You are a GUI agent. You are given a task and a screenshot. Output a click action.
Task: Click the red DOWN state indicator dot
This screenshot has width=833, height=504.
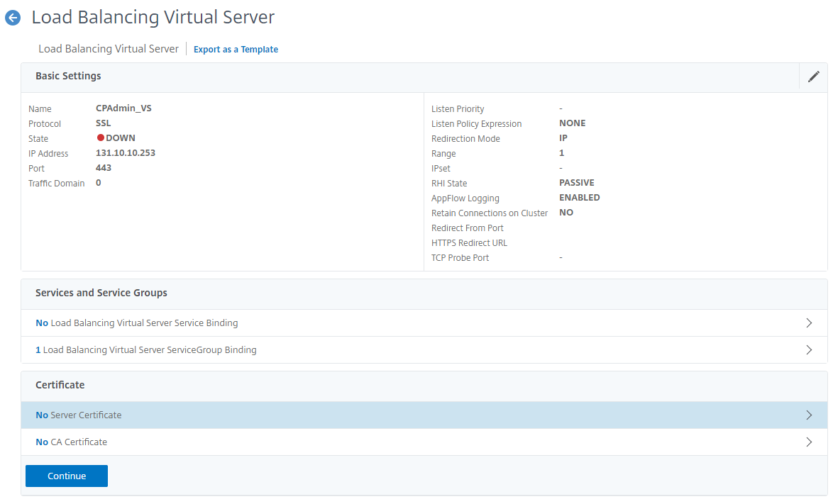[x=101, y=138]
